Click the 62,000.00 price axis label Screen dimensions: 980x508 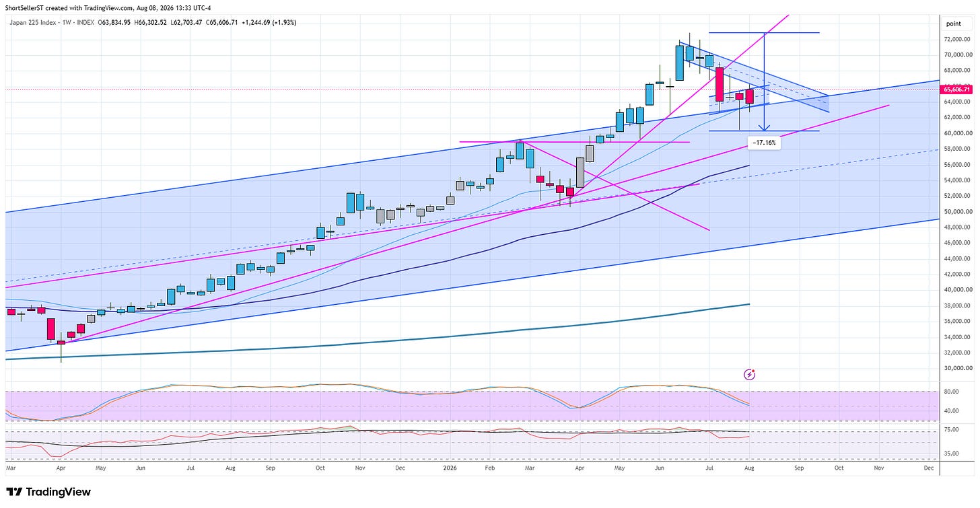click(x=956, y=117)
